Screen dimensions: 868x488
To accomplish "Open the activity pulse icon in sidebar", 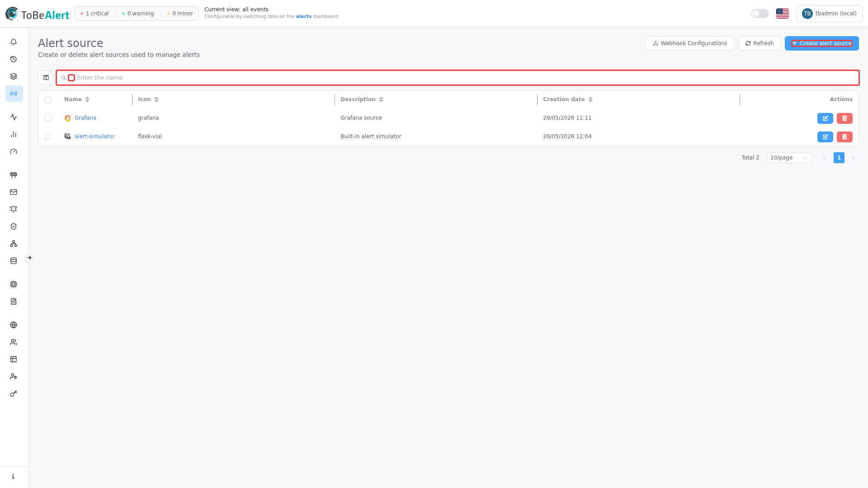I will tap(14, 117).
